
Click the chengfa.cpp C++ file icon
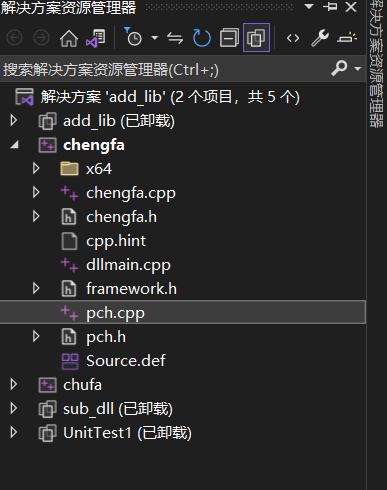click(69, 193)
